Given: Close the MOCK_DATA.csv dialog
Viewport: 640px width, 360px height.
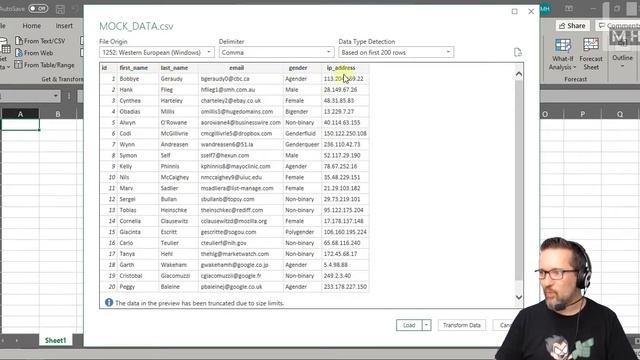Looking at the screenshot, I should pos(531,11).
